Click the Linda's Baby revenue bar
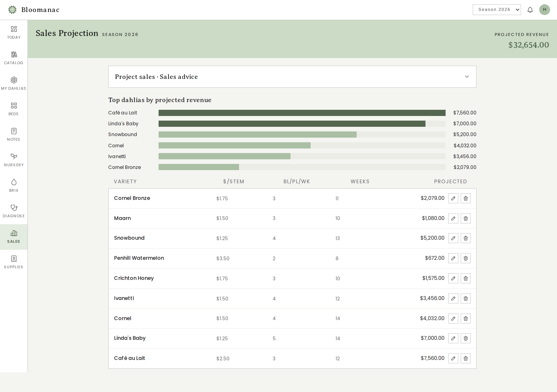This screenshot has height=392, width=557. pos(292,124)
